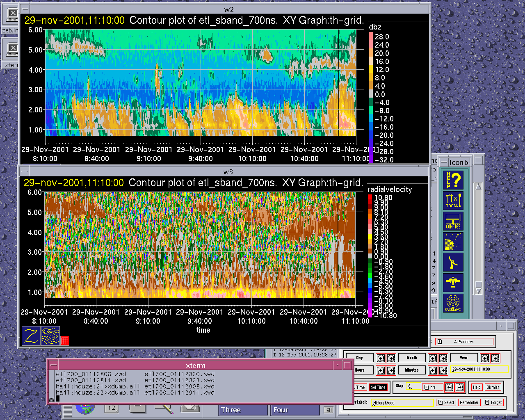Open the hrs skip unit dropdown
This screenshot has height=420, width=525.
pyautogui.click(x=432, y=387)
